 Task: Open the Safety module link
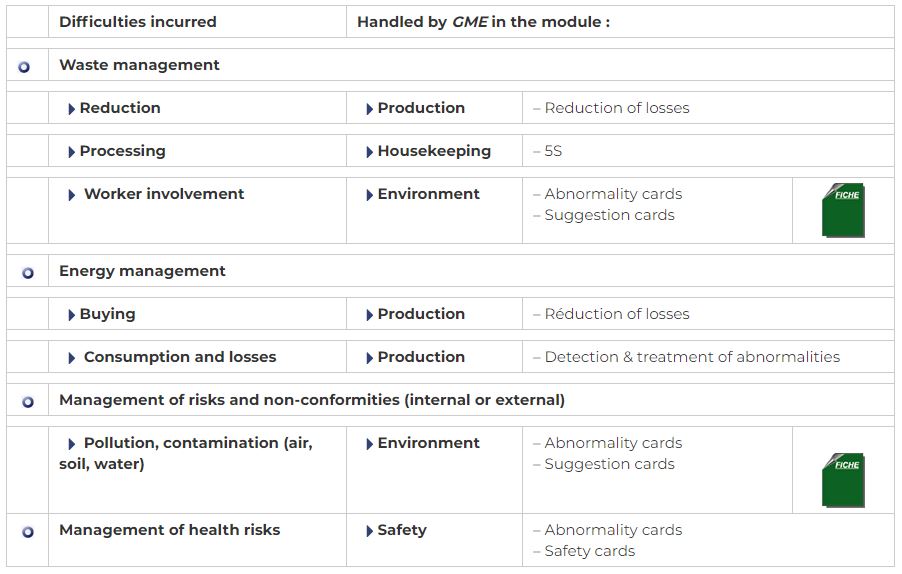click(402, 530)
